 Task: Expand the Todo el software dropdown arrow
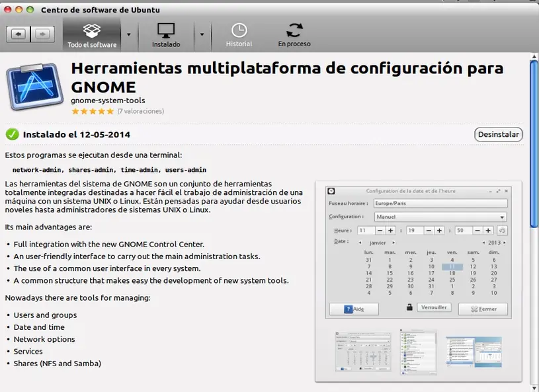pyautogui.click(x=129, y=34)
